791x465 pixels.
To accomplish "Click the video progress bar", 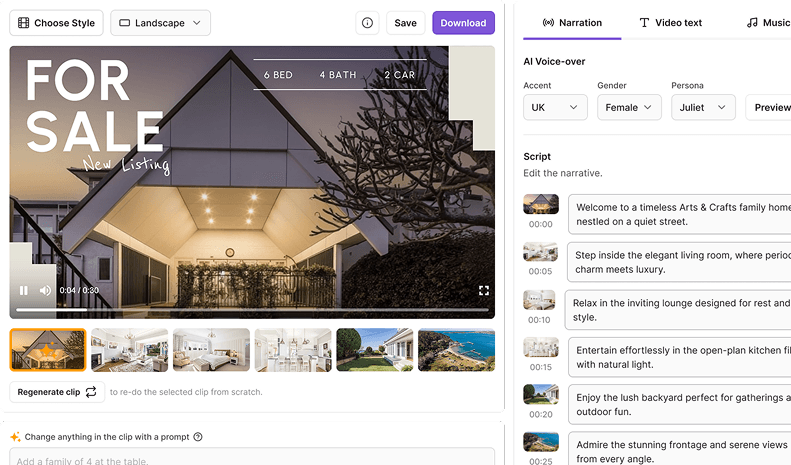I will (x=250, y=310).
